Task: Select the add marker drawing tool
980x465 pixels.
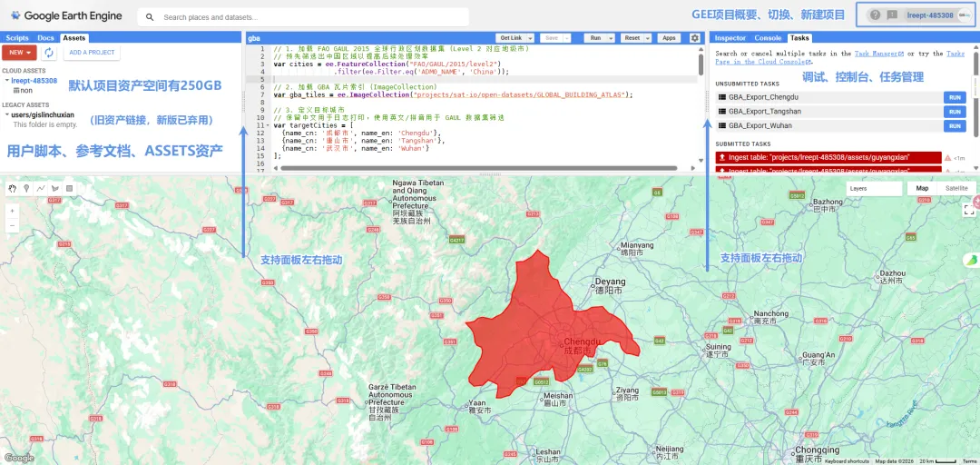Action: (27, 188)
